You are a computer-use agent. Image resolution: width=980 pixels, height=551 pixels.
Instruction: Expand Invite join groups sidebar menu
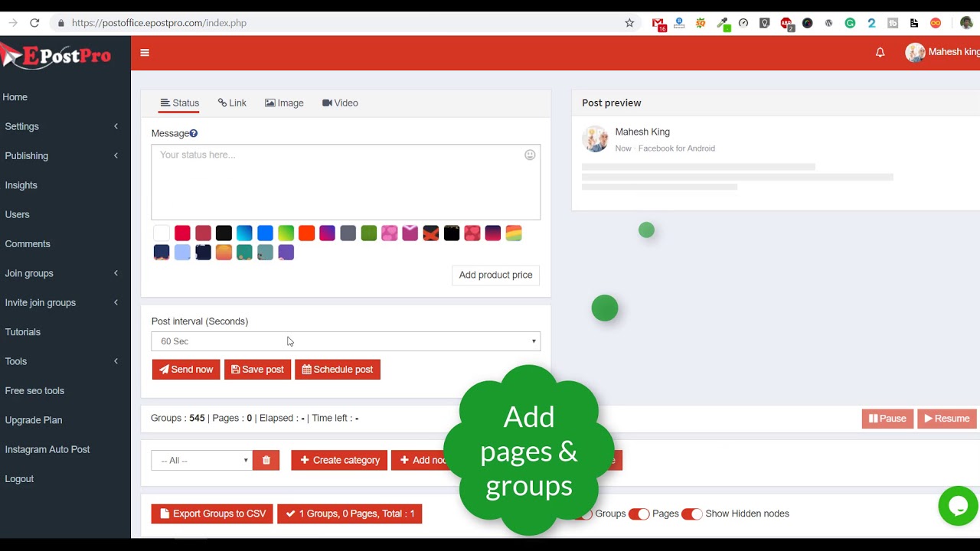click(x=65, y=302)
